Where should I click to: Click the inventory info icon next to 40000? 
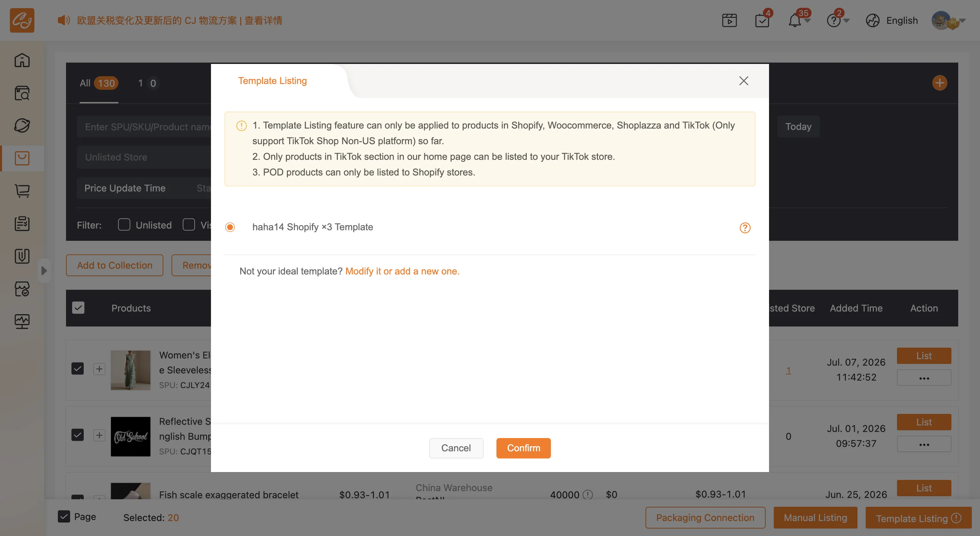pyautogui.click(x=588, y=494)
